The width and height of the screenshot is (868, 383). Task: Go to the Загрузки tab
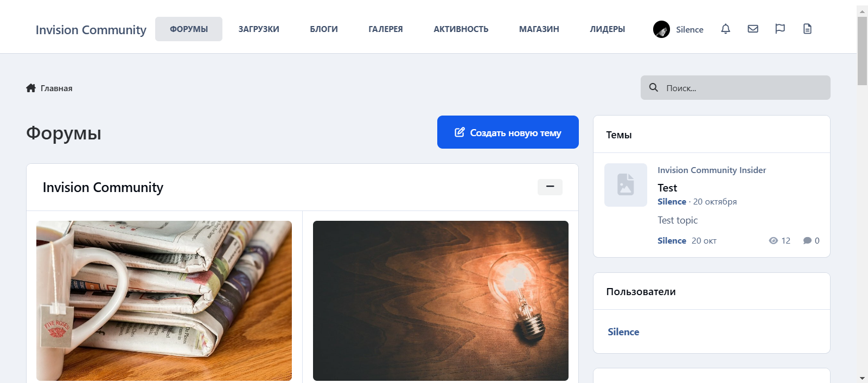click(x=259, y=29)
